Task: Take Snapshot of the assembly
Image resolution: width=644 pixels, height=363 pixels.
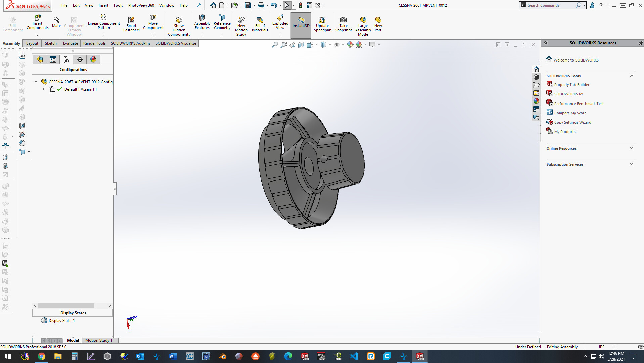Action: 343,24
